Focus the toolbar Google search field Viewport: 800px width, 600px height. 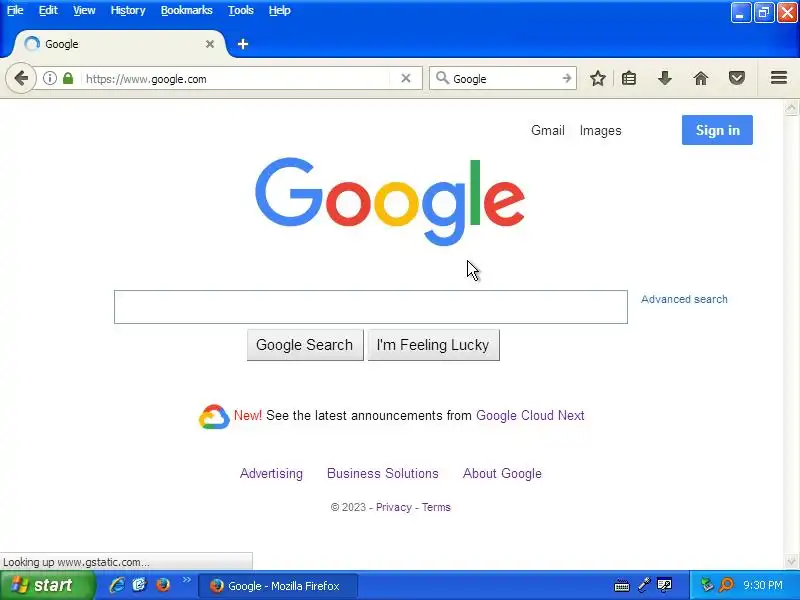(x=504, y=79)
